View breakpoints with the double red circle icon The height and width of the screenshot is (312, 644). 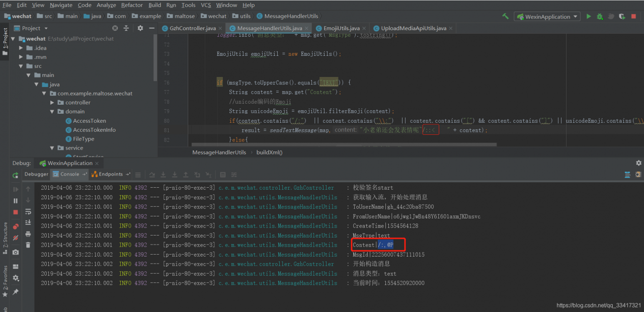[x=16, y=226]
